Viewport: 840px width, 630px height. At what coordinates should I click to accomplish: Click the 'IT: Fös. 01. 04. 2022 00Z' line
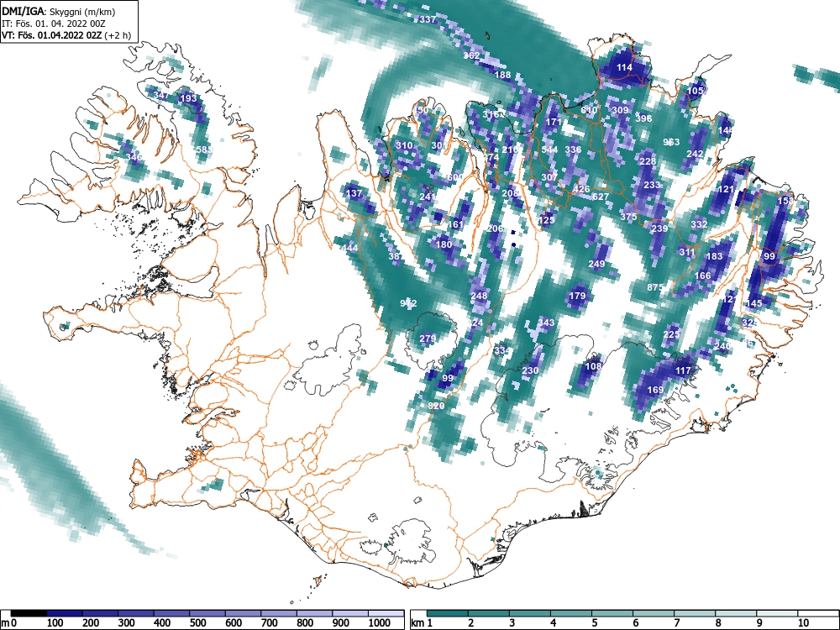pyautogui.click(x=52, y=24)
